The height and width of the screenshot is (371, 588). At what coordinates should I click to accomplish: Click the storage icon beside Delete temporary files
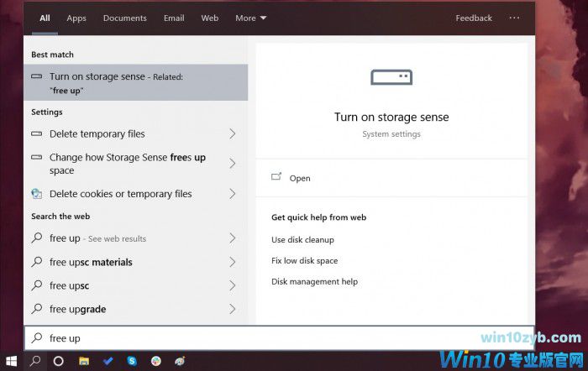[x=37, y=133]
